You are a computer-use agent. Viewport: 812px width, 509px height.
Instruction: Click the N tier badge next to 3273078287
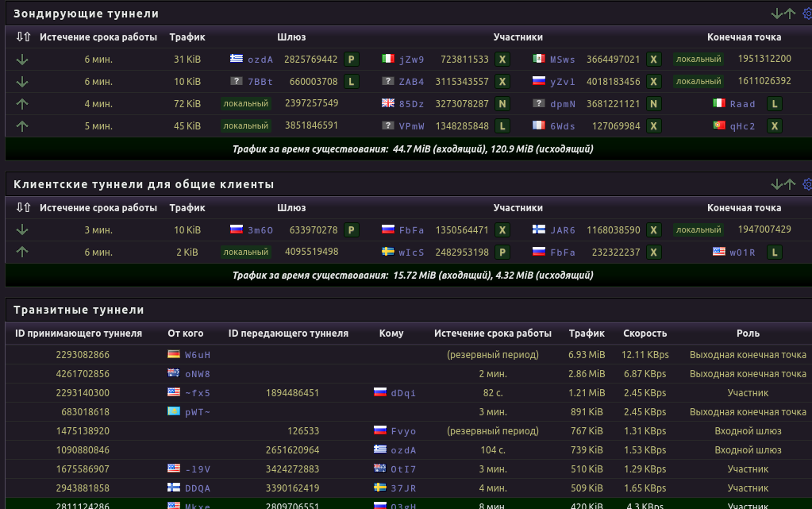tap(502, 104)
